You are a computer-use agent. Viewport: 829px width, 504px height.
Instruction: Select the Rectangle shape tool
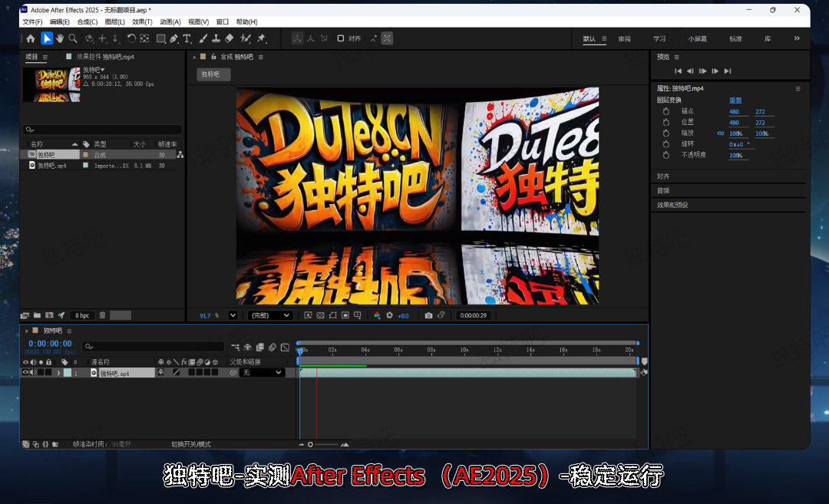pyautogui.click(x=160, y=38)
